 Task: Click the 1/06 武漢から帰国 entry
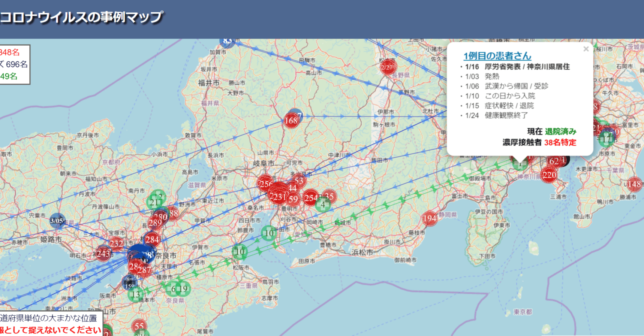tap(506, 86)
